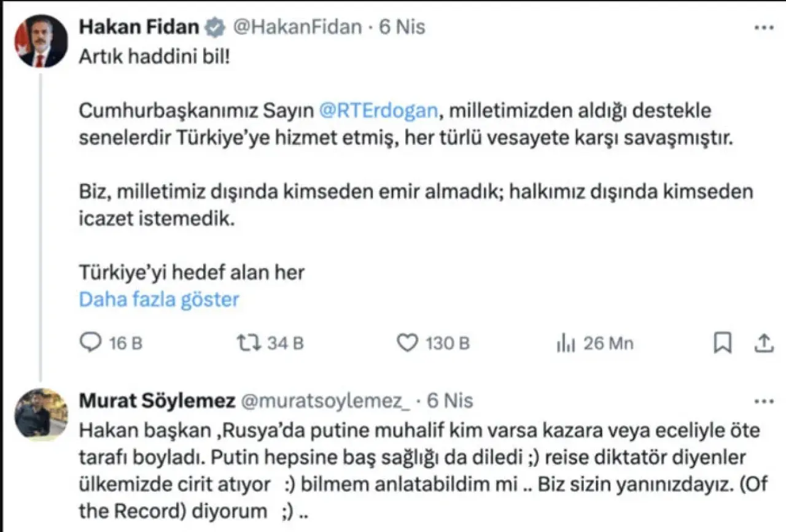Image resolution: width=786 pixels, height=532 pixels.
Task: Click the verified badge next to Hakan Fidan
Action: click(x=214, y=28)
